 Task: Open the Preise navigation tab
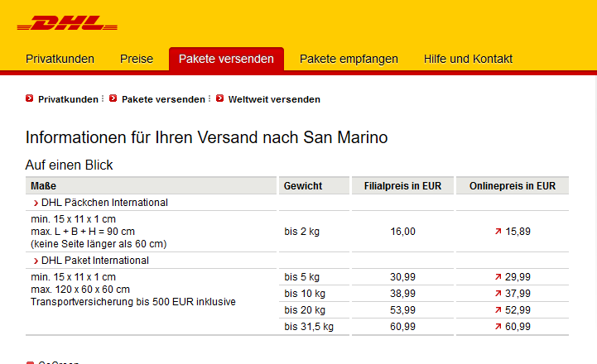pyautogui.click(x=137, y=59)
